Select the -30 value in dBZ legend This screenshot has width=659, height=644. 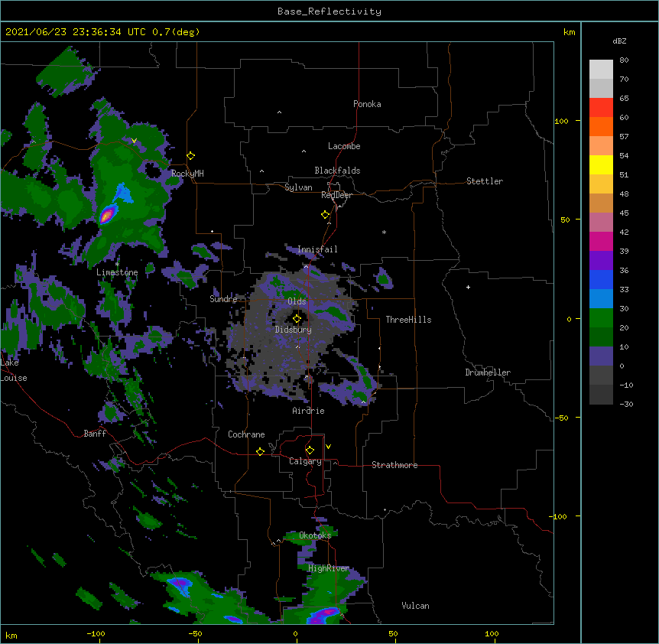626,405
